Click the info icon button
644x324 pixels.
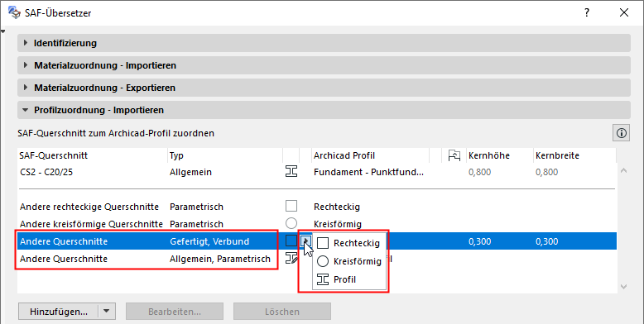tap(622, 133)
